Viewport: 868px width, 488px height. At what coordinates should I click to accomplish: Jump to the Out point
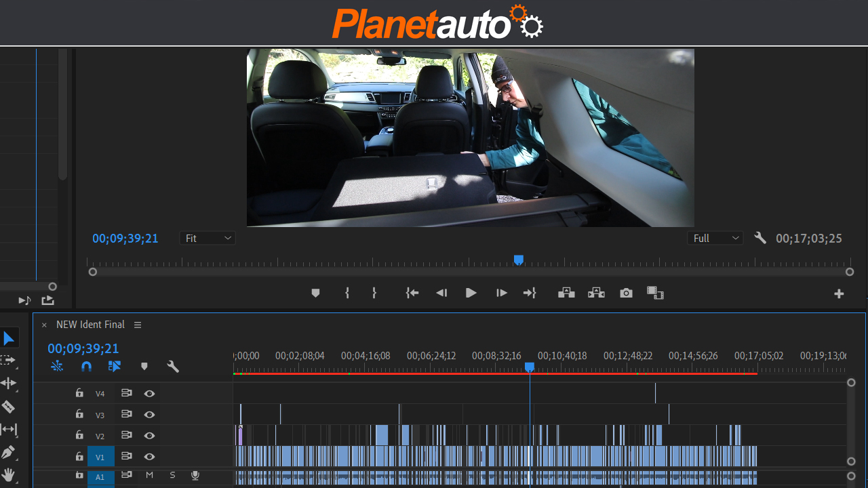(x=530, y=293)
